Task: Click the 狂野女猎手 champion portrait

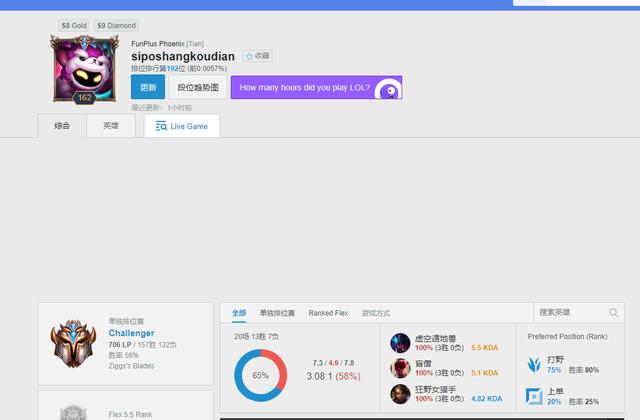Action: (400, 394)
